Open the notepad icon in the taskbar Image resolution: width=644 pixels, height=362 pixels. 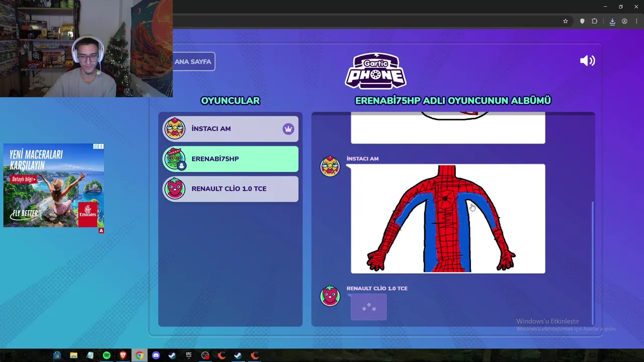point(90,355)
